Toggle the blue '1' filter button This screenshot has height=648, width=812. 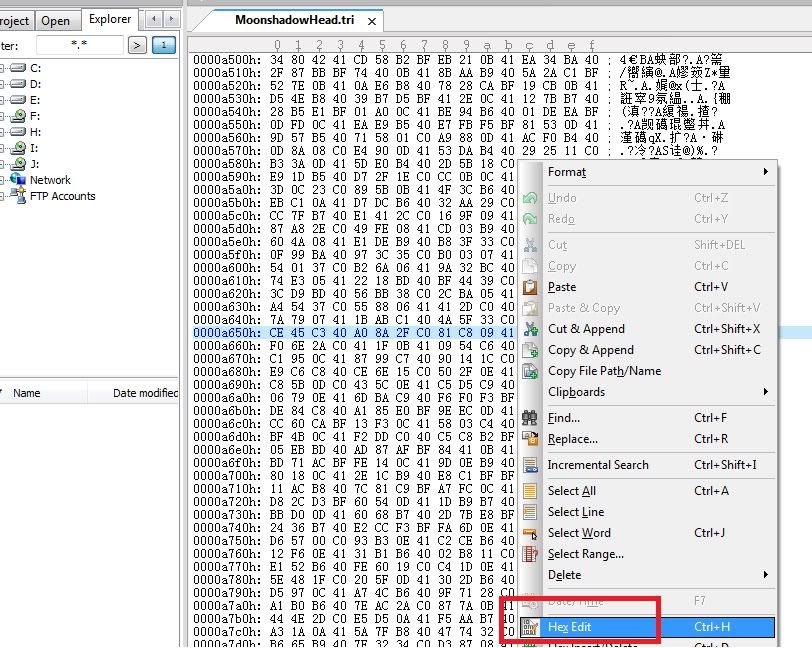[x=164, y=45]
